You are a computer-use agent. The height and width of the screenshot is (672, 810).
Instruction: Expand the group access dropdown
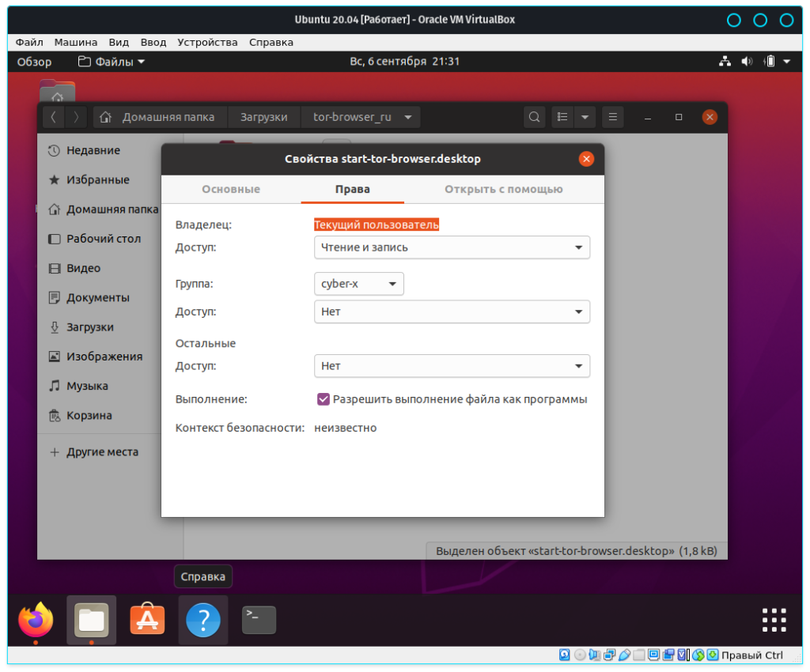[452, 311]
